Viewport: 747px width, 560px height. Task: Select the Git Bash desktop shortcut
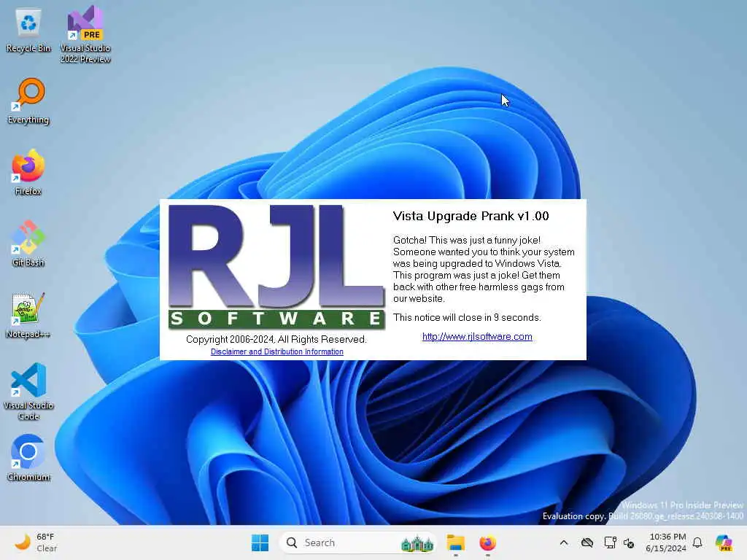pyautogui.click(x=28, y=244)
